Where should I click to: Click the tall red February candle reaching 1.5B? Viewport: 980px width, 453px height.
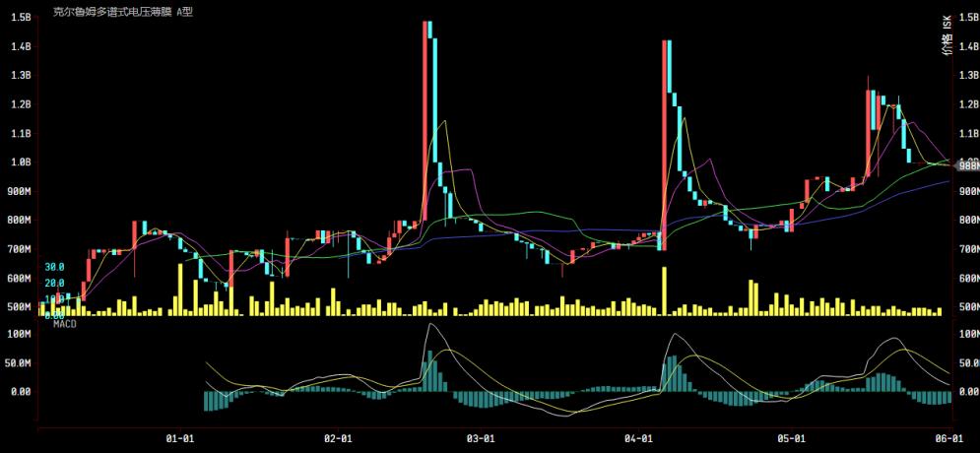pyautogui.click(x=425, y=121)
